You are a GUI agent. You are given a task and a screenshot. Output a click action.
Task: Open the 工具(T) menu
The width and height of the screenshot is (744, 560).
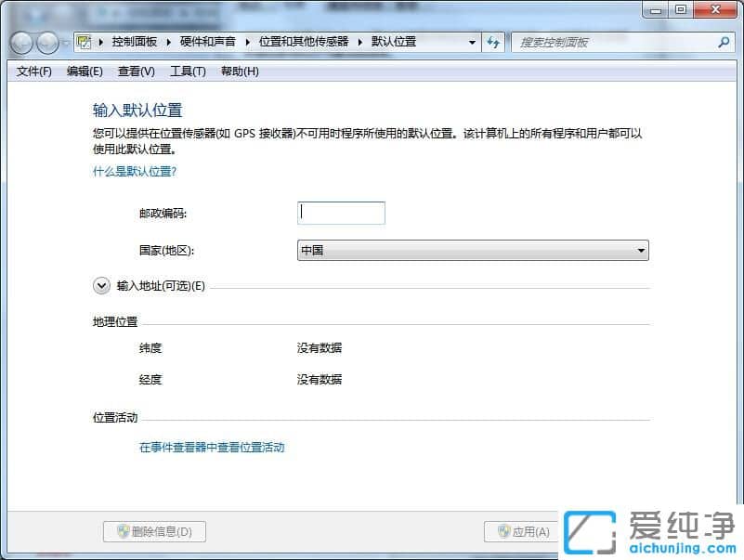click(187, 72)
